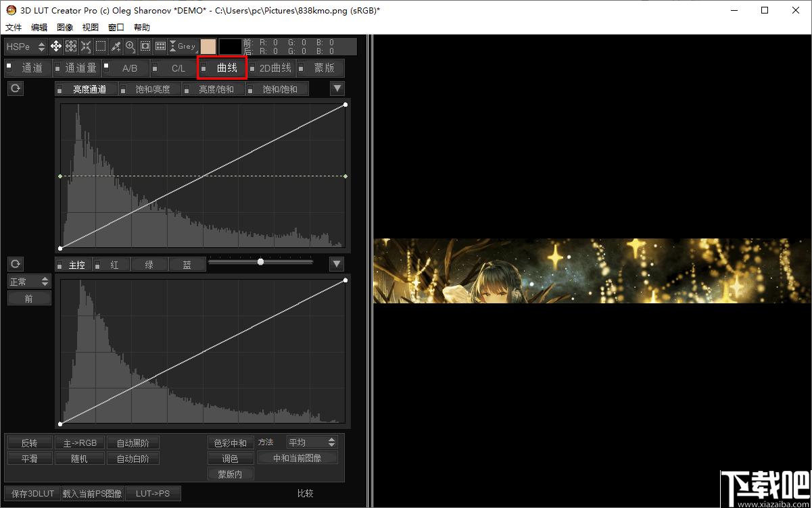Select the move/pan four-arrow tool
Image resolution: width=812 pixels, height=508 pixels.
tap(56, 47)
